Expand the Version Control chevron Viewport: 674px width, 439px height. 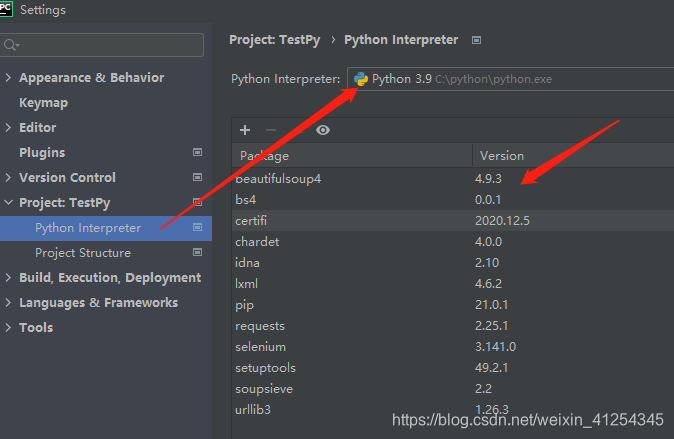tap(8, 177)
